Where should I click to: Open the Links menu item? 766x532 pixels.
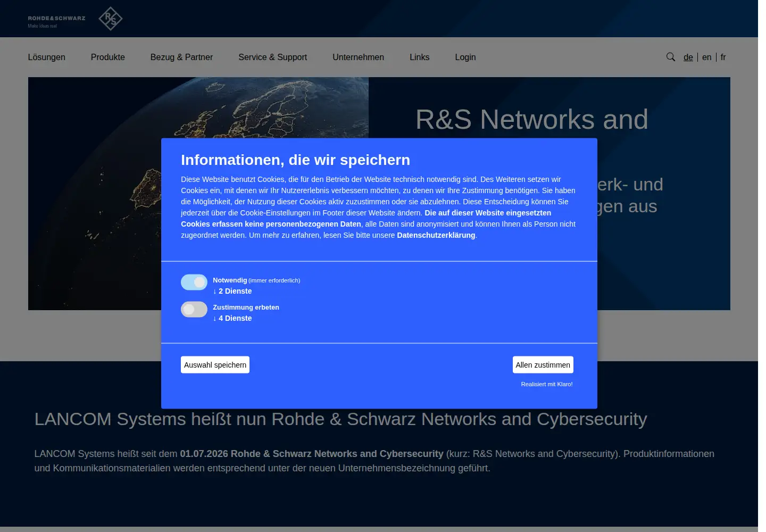click(x=420, y=57)
